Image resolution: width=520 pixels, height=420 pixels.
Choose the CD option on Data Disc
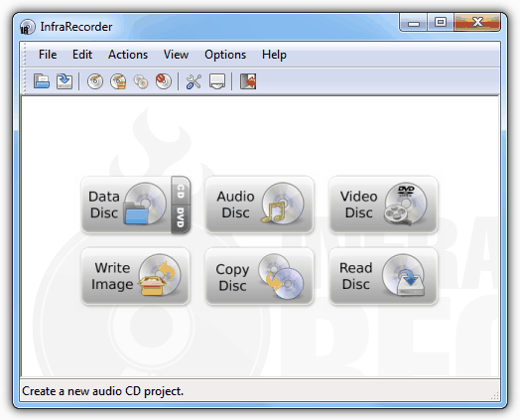(x=181, y=191)
